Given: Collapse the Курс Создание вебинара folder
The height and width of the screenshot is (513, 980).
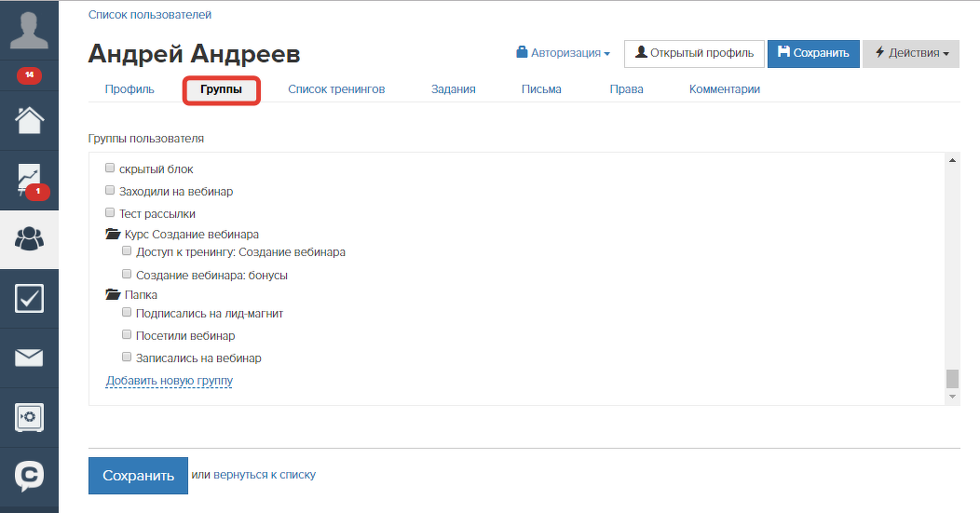Looking at the screenshot, I should [191, 235].
